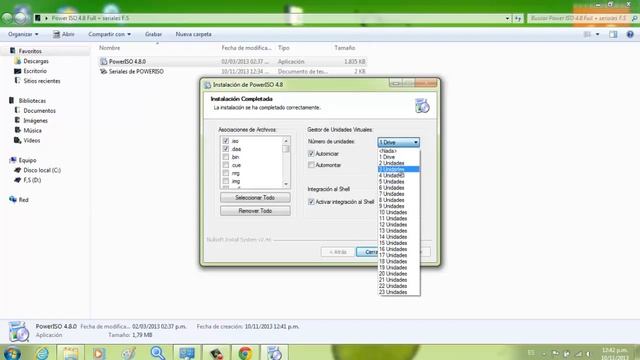The image size is (640, 360).
Task: Open Windows Media Player taskbar icon
Action: [98, 353]
